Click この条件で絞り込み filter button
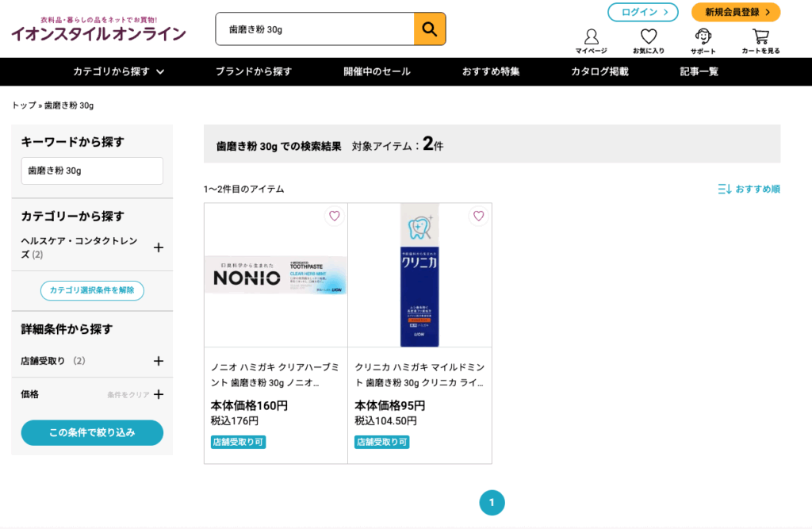This screenshot has height=529, width=812. tap(92, 432)
